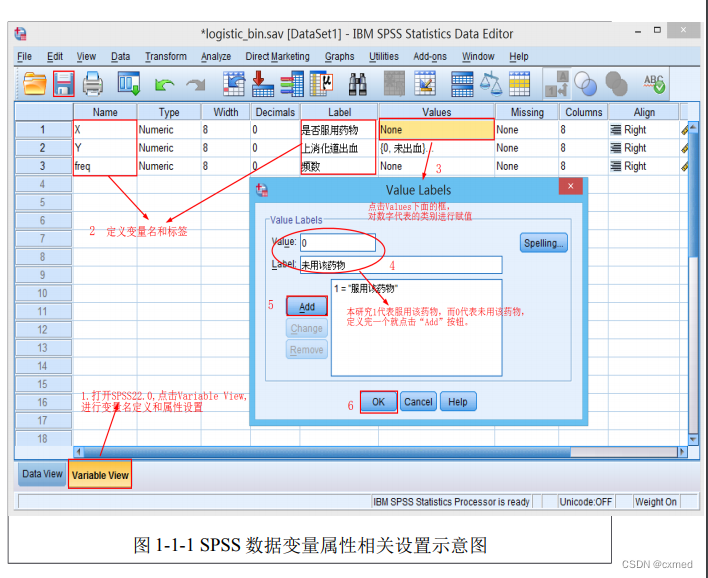708x578 pixels.
Task: Click SPSS icon in Value Labels title bar
Action: click(x=262, y=190)
